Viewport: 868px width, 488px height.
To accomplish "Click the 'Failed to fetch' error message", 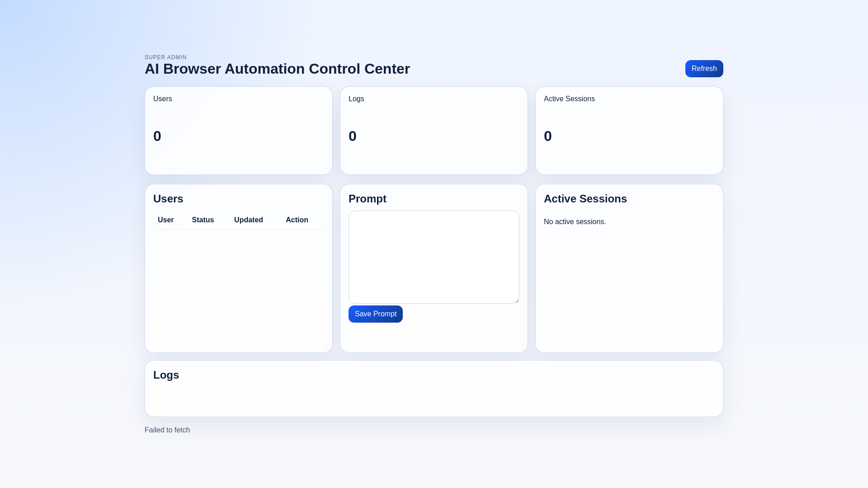I will 167,430.
